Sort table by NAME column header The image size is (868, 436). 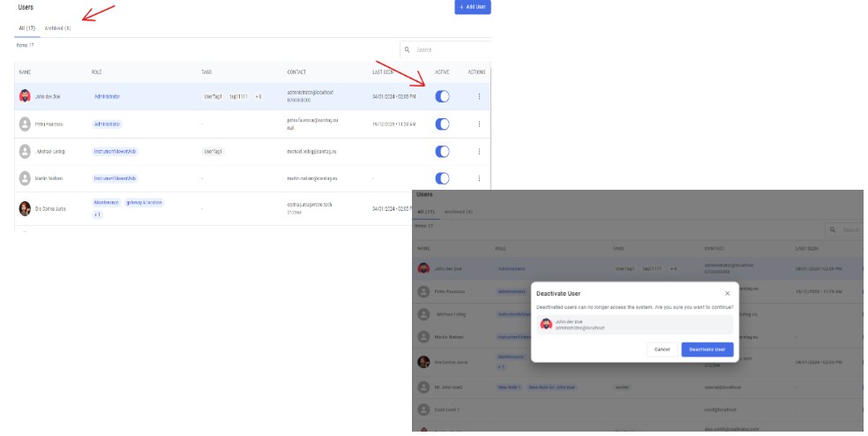(25, 72)
